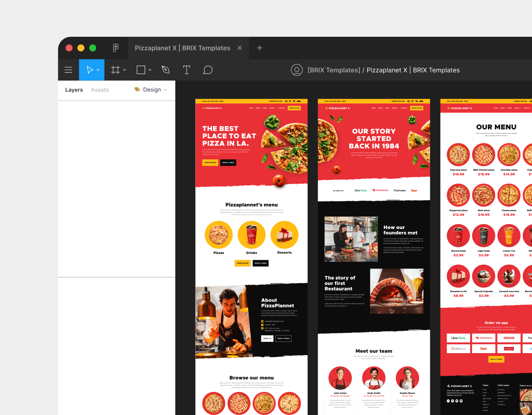Open the main menu hamburger icon
Viewport: 532px width, 415px height.
[x=68, y=70]
